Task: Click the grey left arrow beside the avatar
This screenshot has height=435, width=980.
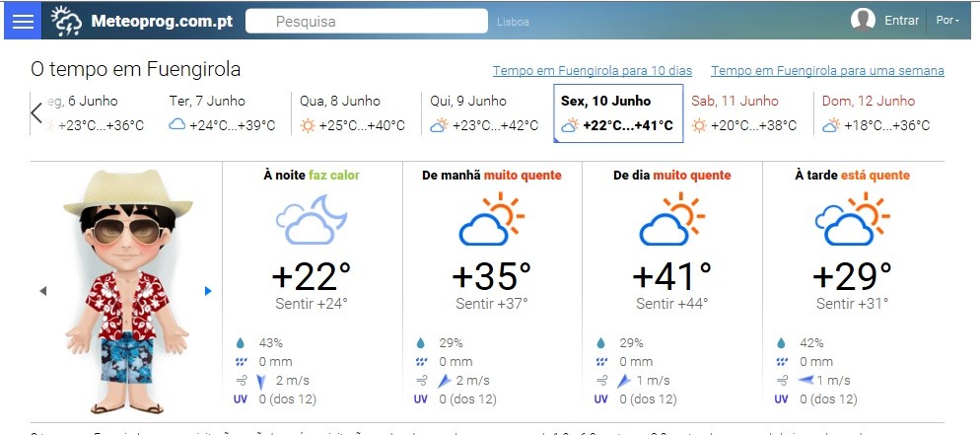Action: pyautogui.click(x=42, y=290)
